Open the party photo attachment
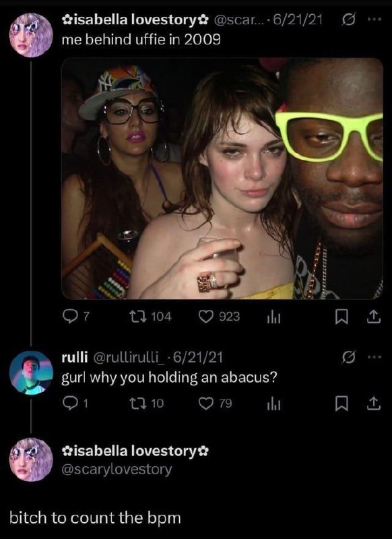Screen dimensions: 392x539 click(222, 179)
